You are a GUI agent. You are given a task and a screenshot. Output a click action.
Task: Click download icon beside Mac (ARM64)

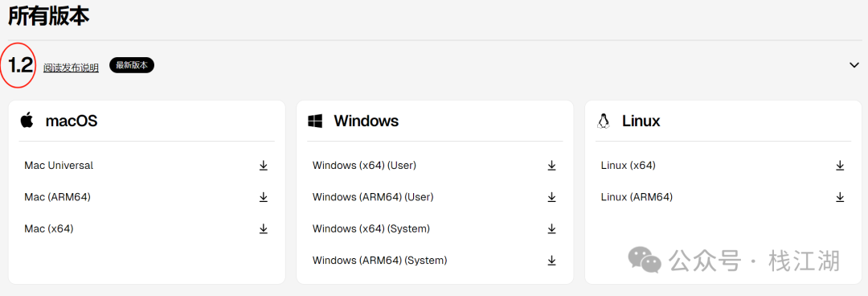[x=264, y=197]
